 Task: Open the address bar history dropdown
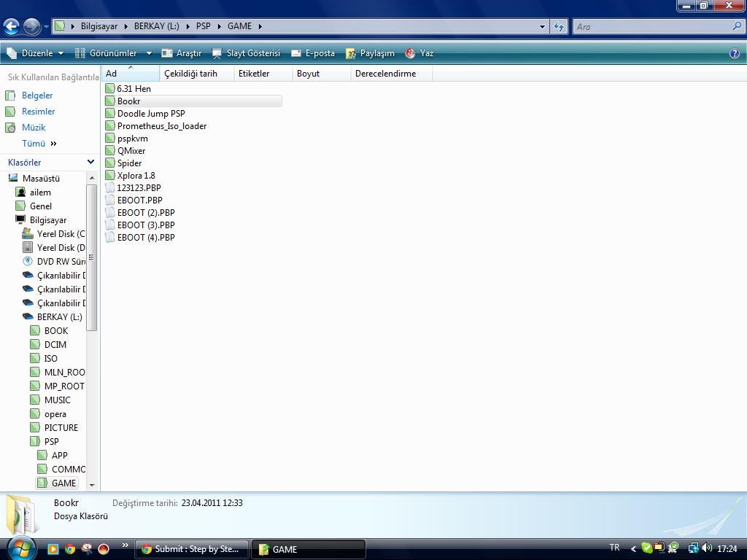click(542, 26)
